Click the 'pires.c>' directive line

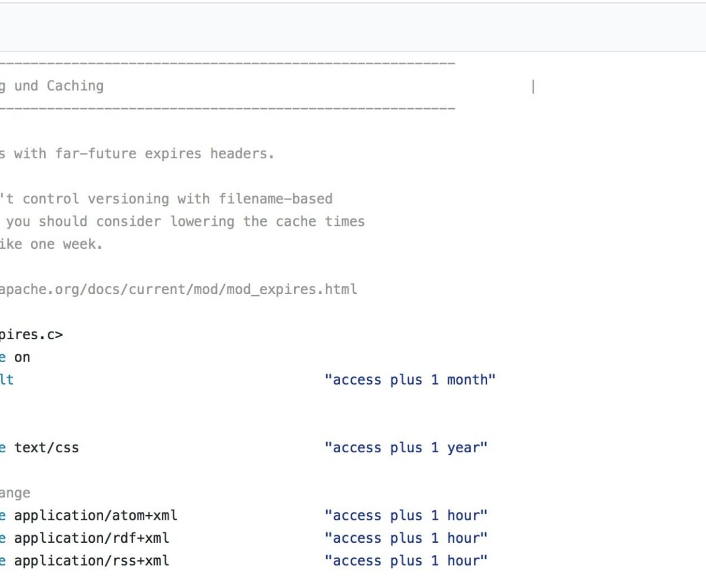pos(31,335)
